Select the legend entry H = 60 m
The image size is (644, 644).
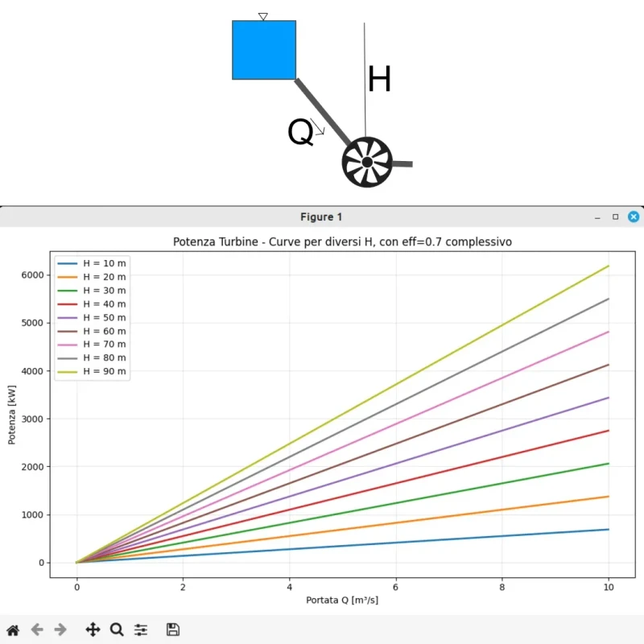click(92, 331)
